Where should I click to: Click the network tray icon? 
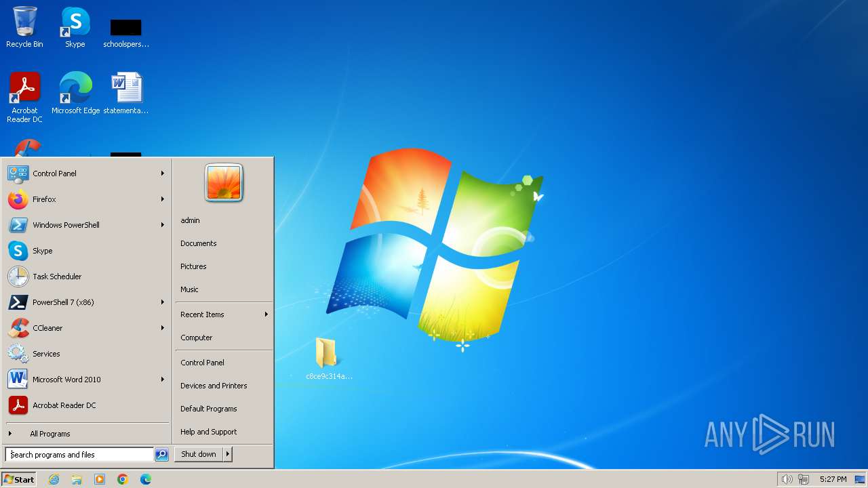(804, 479)
